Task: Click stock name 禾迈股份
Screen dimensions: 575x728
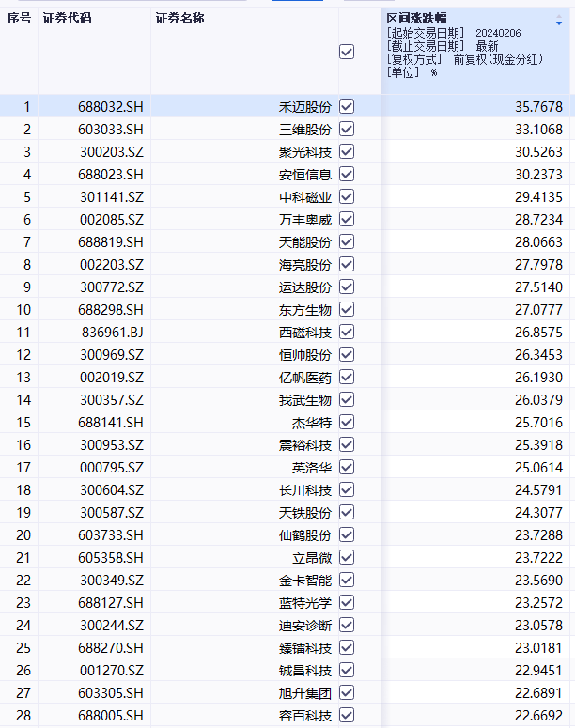Action: coord(305,107)
